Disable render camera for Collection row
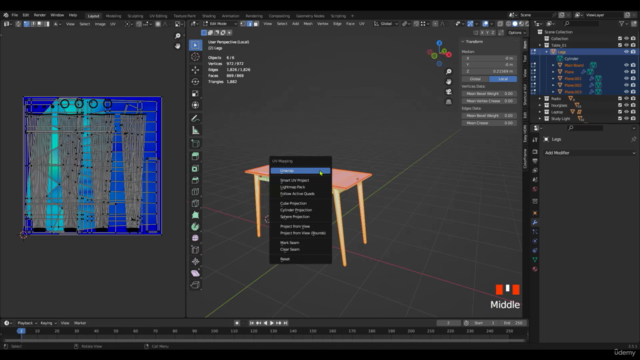Screen dimensions: 640x360 coord(633,38)
